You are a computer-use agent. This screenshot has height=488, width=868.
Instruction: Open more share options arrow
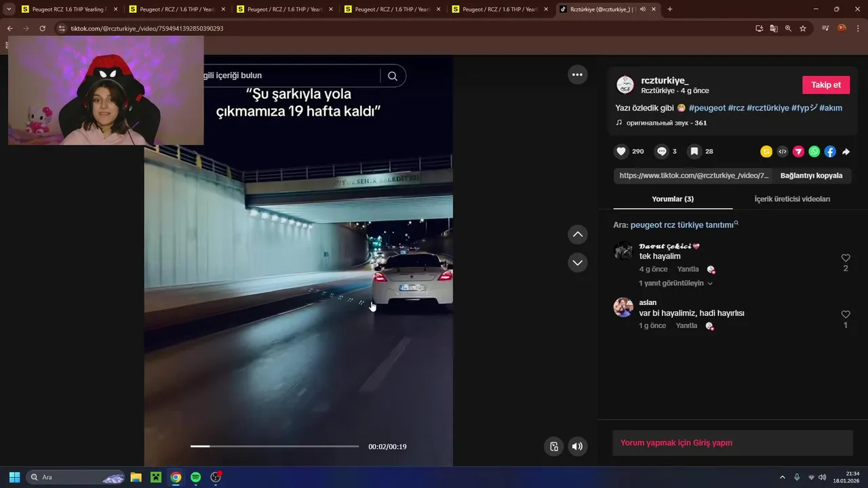point(846,152)
